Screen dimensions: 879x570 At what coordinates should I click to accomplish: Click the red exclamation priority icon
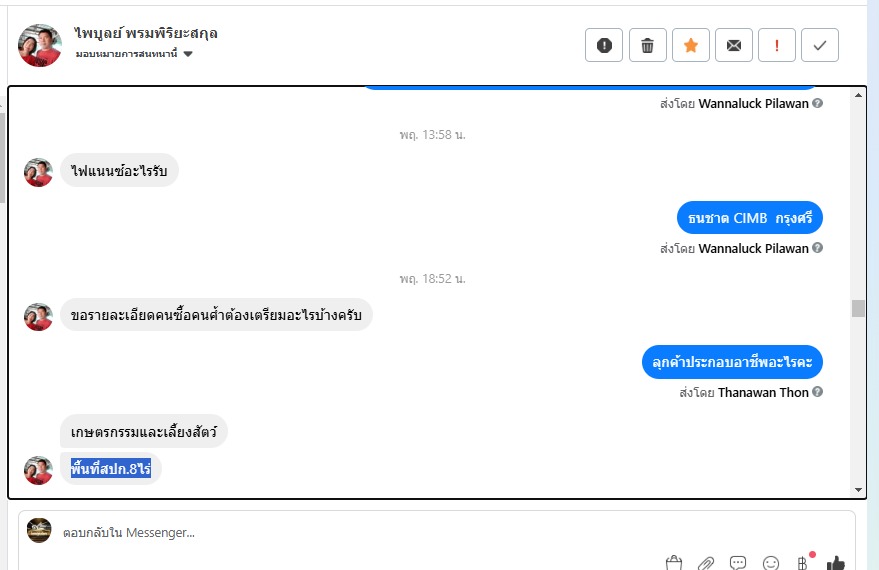(777, 45)
